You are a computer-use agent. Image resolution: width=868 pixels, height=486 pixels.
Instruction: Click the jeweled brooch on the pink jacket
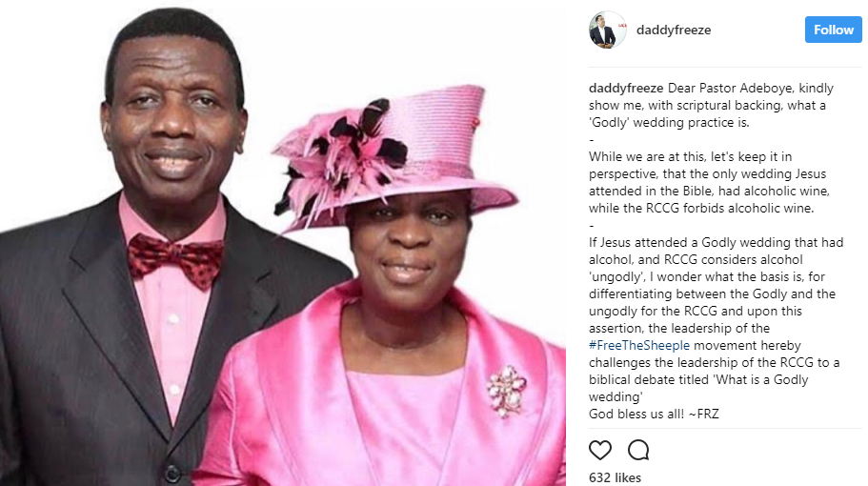506,390
